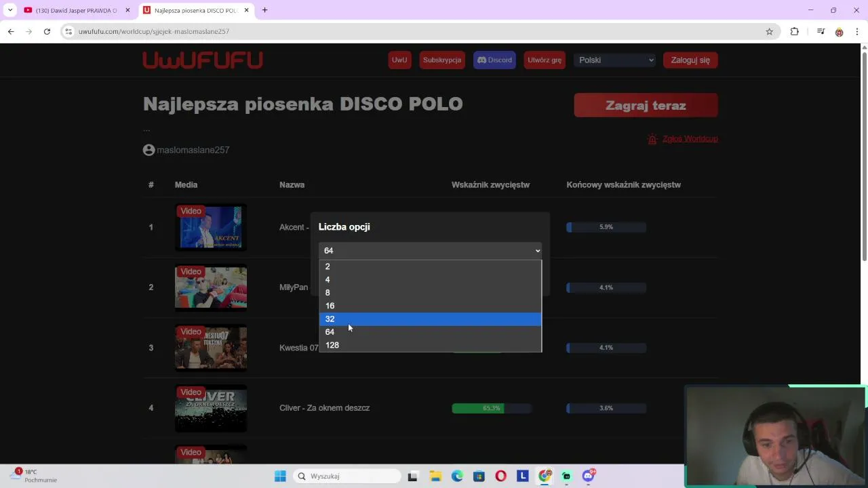
Task: Open the browser extensions puzzle icon
Action: (x=795, y=31)
